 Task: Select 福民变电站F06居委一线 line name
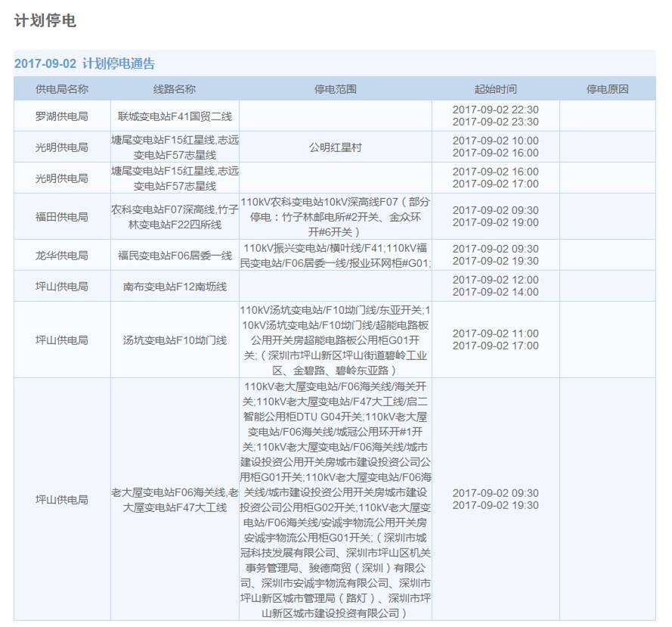pyautogui.click(x=175, y=255)
